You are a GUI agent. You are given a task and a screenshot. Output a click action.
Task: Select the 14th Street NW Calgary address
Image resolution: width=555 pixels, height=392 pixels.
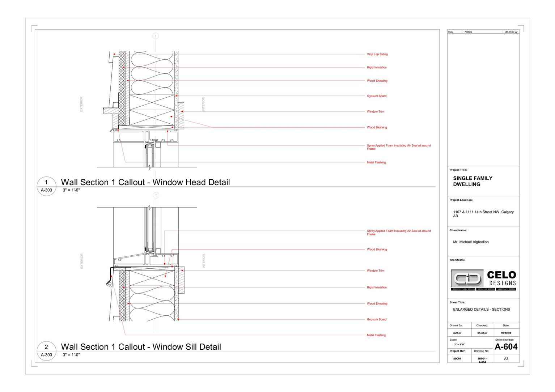pyautogui.click(x=483, y=214)
